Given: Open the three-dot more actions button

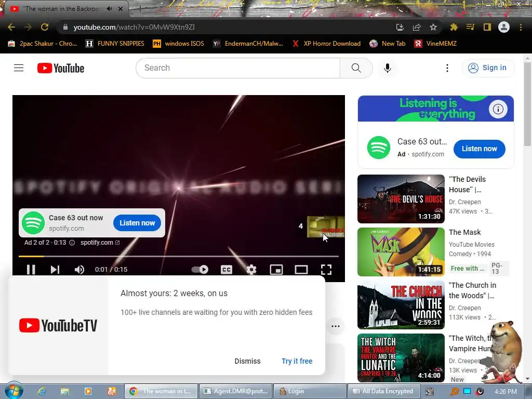Looking at the screenshot, I should click(336, 326).
